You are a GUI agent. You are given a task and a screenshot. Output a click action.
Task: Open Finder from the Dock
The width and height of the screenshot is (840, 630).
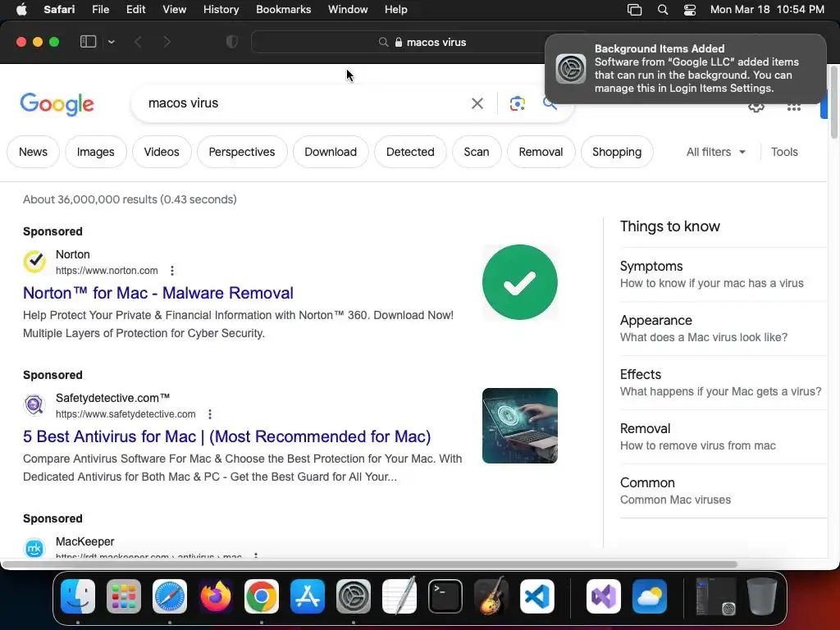[78, 596]
